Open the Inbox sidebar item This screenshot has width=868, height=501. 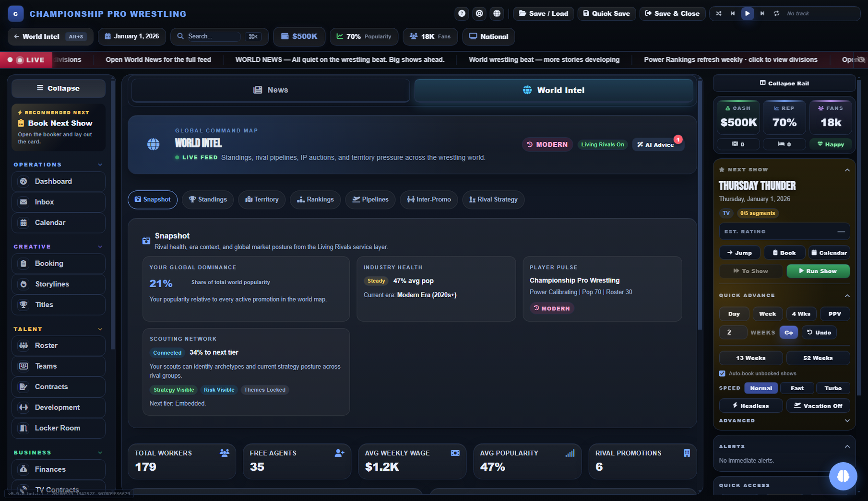[59, 202]
